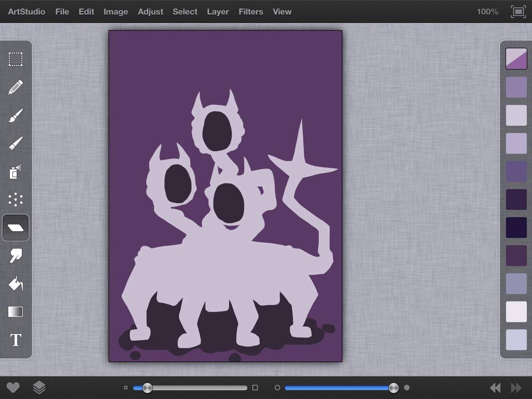The image size is (532, 399).
Task: Click the solid circle opacity icon
Action: pyautogui.click(x=407, y=388)
